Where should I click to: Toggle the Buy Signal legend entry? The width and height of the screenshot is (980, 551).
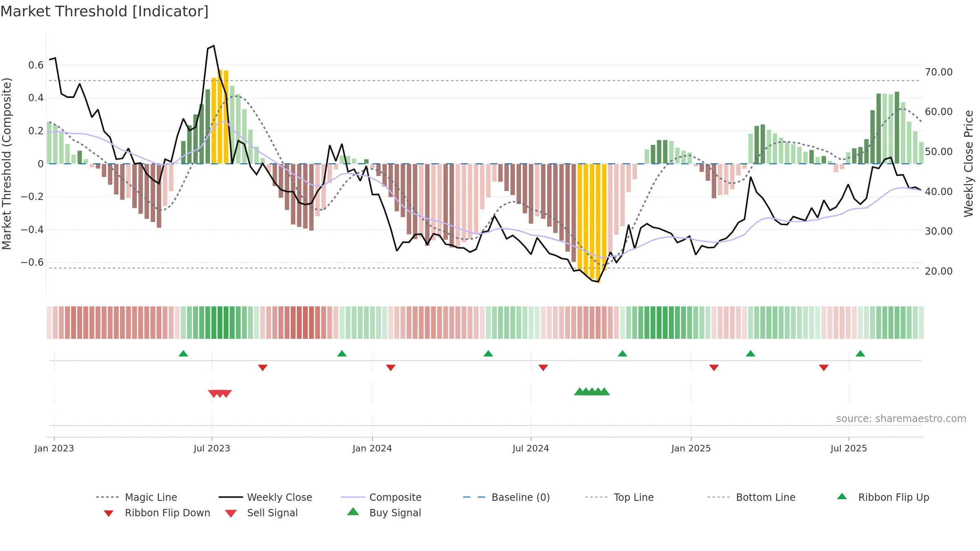[x=384, y=513]
